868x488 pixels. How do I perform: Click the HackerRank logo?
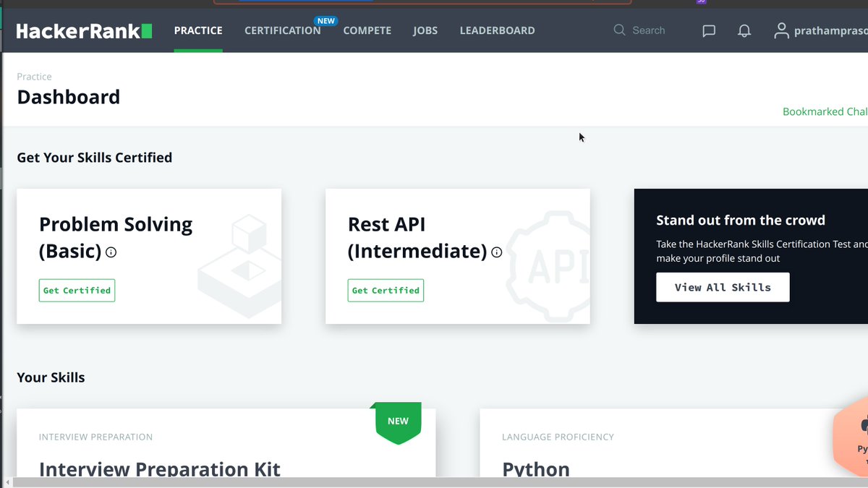pos(84,30)
